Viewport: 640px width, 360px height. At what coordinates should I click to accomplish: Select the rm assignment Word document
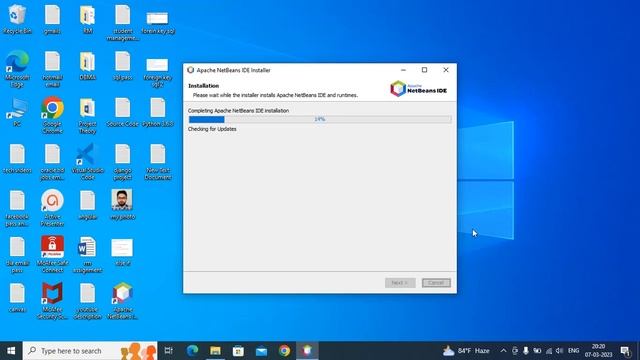tap(87, 254)
